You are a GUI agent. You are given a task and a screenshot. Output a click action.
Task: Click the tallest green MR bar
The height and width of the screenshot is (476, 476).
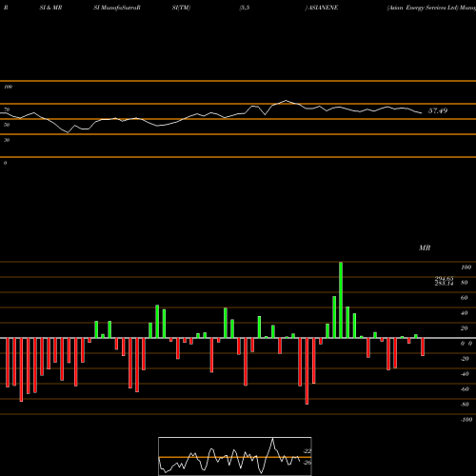pyautogui.click(x=341, y=300)
